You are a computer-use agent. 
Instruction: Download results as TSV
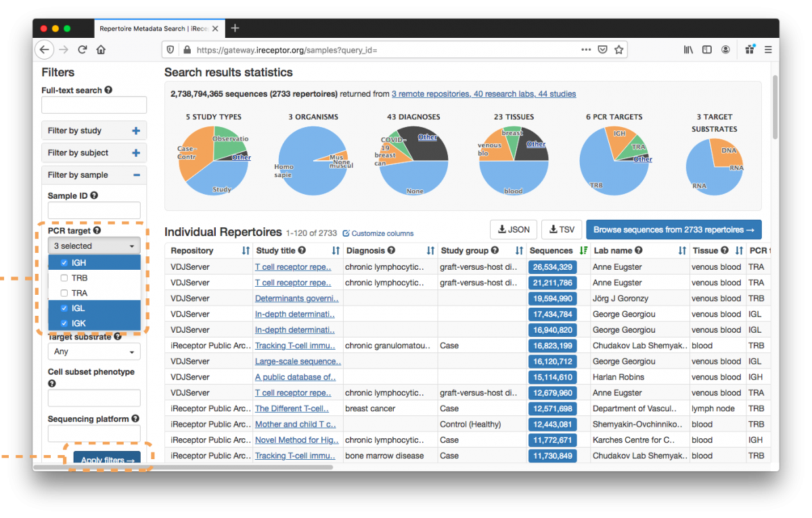pos(562,230)
